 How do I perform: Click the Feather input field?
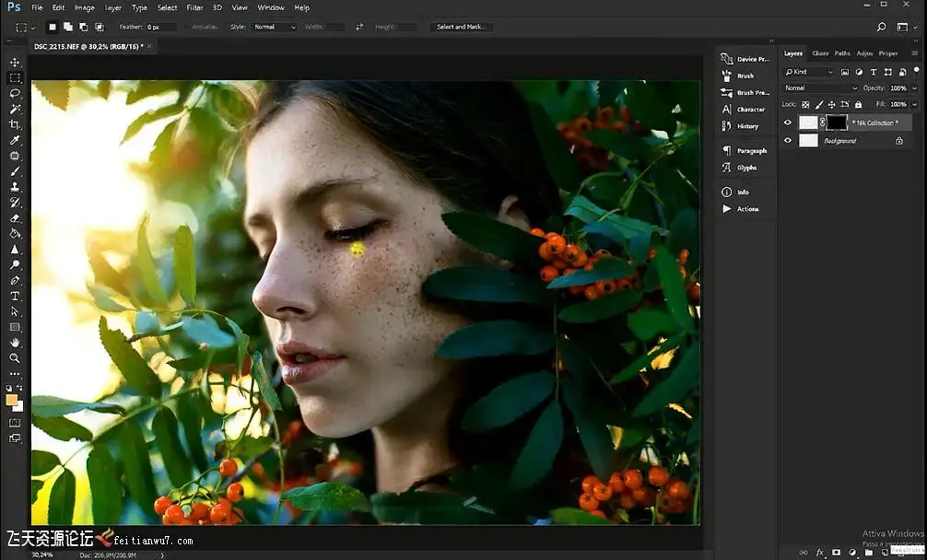pos(162,27)
